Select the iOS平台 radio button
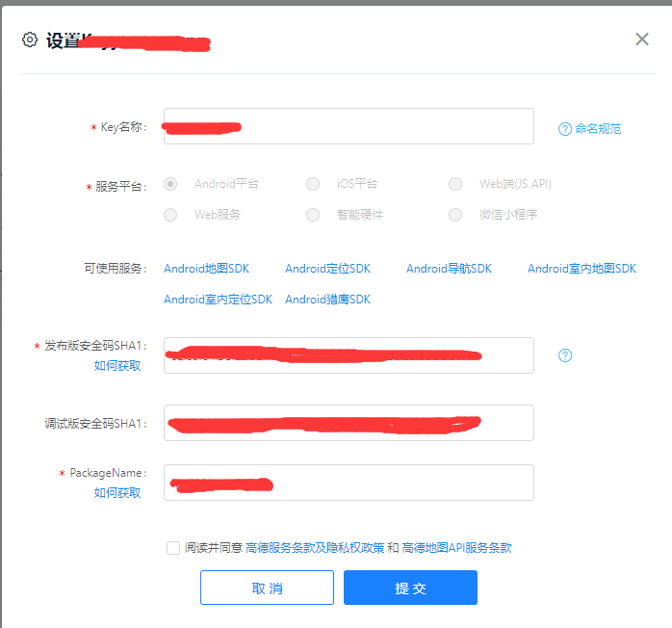 click(x=313, y=184)
